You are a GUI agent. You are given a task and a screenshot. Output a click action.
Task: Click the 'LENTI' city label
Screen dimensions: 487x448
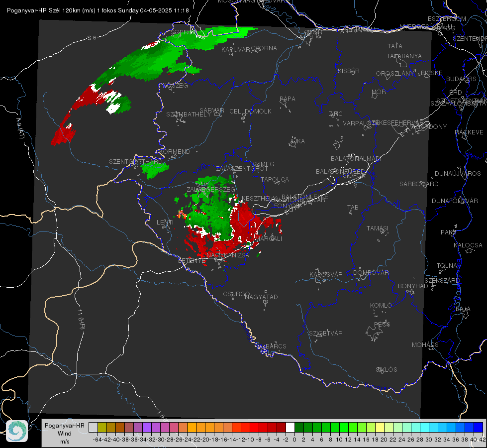point(165,223)
